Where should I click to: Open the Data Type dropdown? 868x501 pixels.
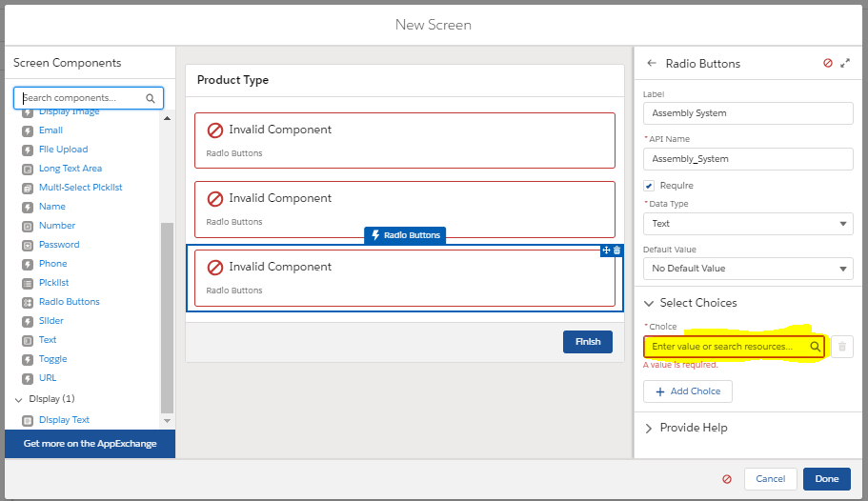click(x=748, y=224)
